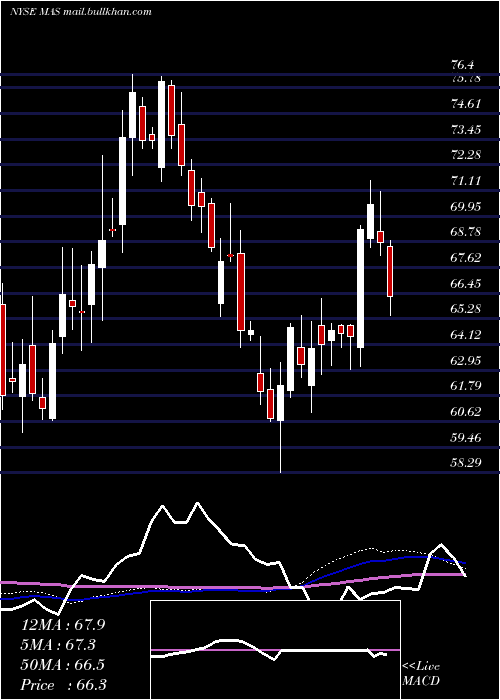Viewport: 500px width, 700px height.
Task: Click the 65.28 price axis label
Action: [x=466, y=309]
